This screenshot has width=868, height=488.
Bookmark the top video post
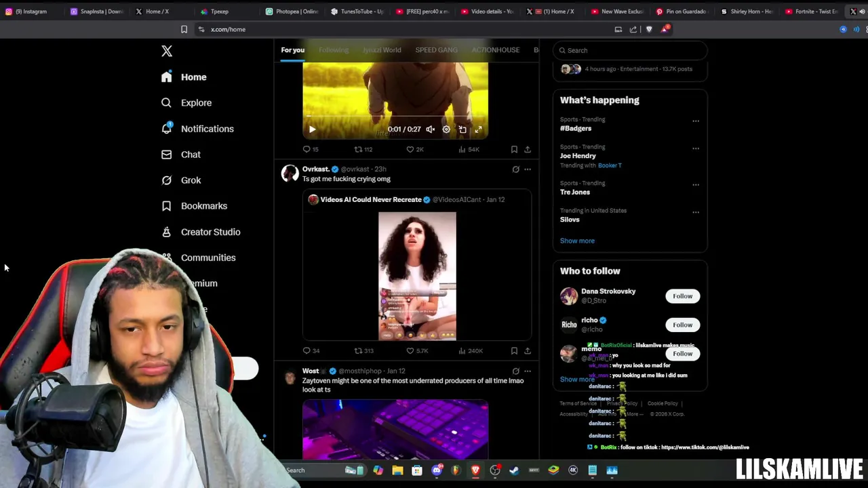514,149
